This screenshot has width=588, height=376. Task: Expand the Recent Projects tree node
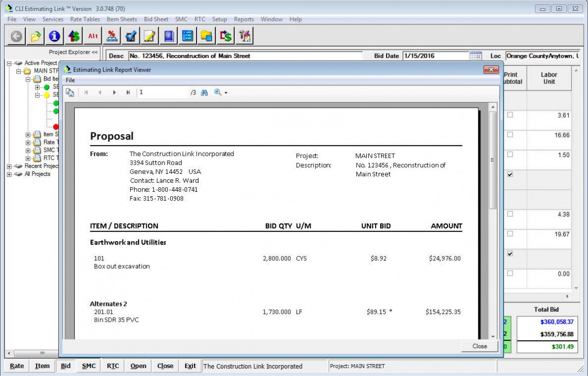pyautogui.click(x=9, y=166)
